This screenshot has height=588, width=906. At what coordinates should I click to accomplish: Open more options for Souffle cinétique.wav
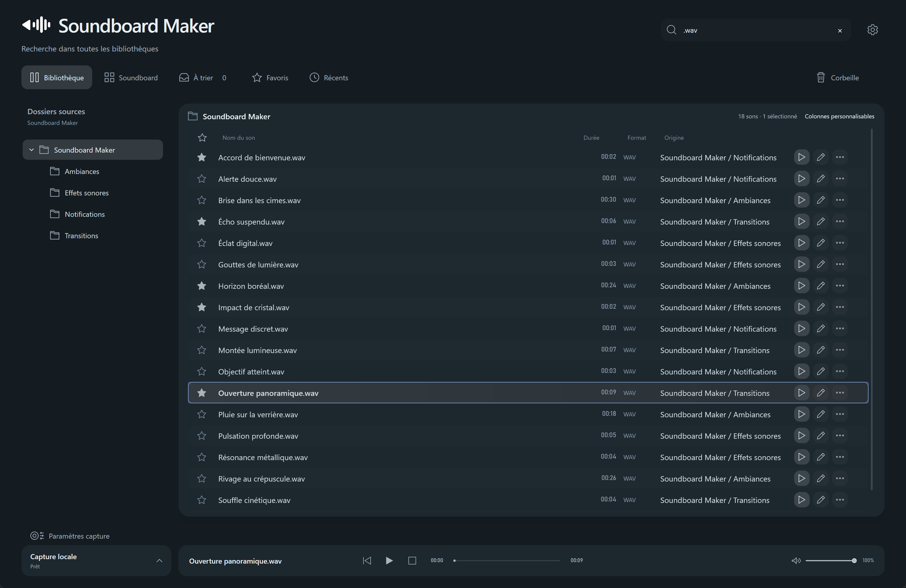click(840, 499)
